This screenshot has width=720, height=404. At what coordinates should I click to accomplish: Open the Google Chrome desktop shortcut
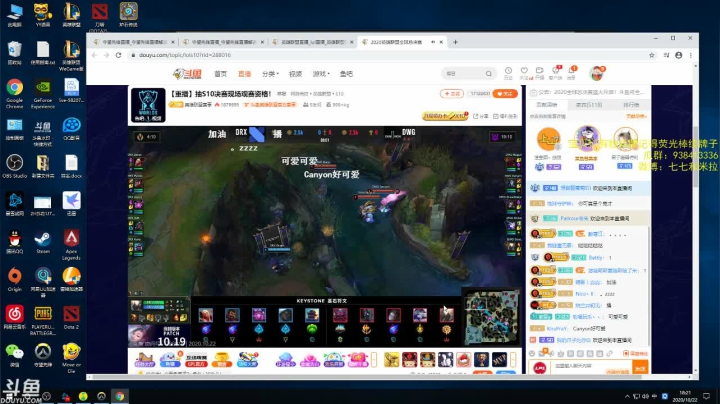pos(15,92)
